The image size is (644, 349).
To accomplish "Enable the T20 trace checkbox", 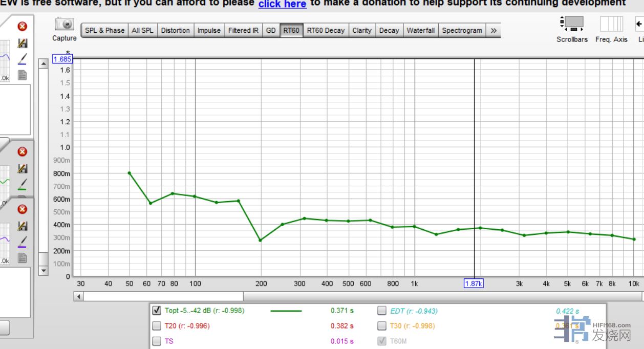I will pyautogui.click(x=157, y=326).
